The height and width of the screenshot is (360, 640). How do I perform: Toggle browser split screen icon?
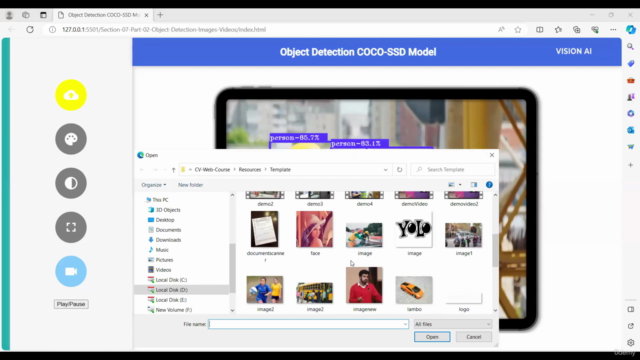540,29
